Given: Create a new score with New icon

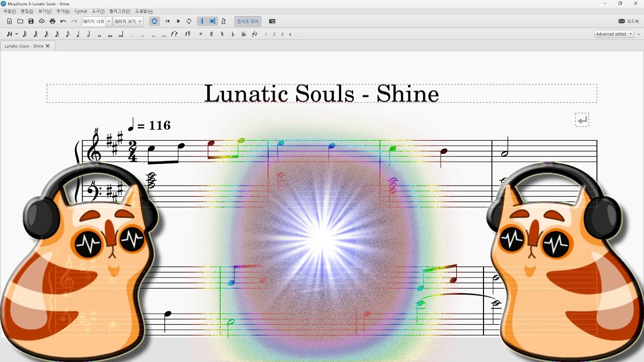Looking at the screenshot, I should (9, 21).
